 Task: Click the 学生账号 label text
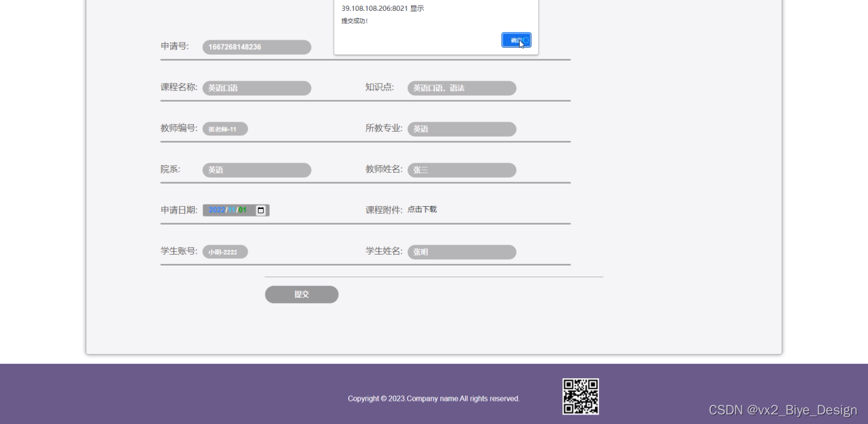coord(179,251)
